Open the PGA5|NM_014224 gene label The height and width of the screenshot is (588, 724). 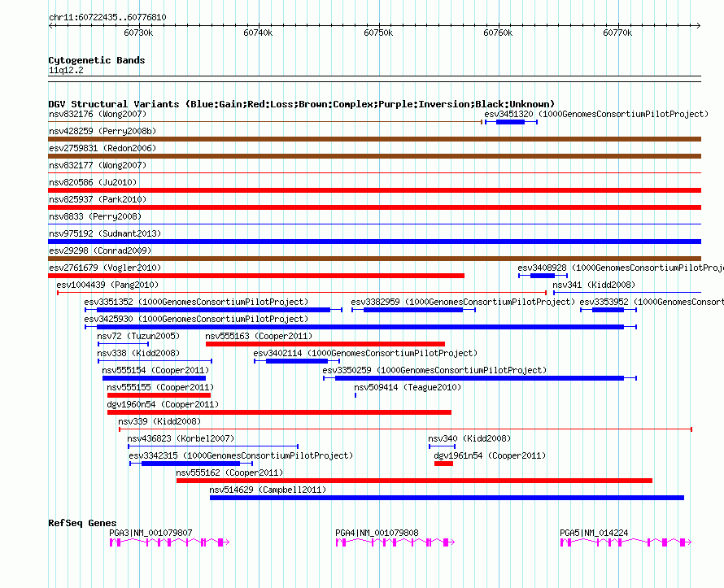(x=594, y=533)
